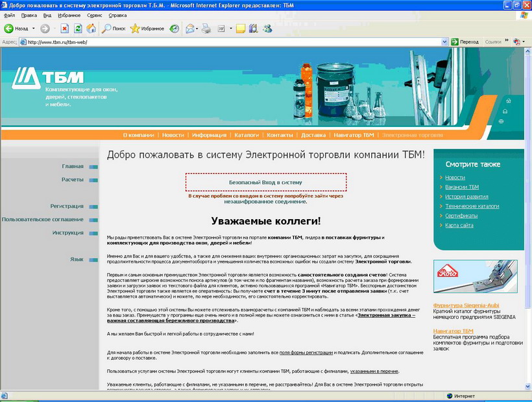Open Пользовательское соглашение sidebar link
Viewport: 532px width, 402px height.
point(42,219)
